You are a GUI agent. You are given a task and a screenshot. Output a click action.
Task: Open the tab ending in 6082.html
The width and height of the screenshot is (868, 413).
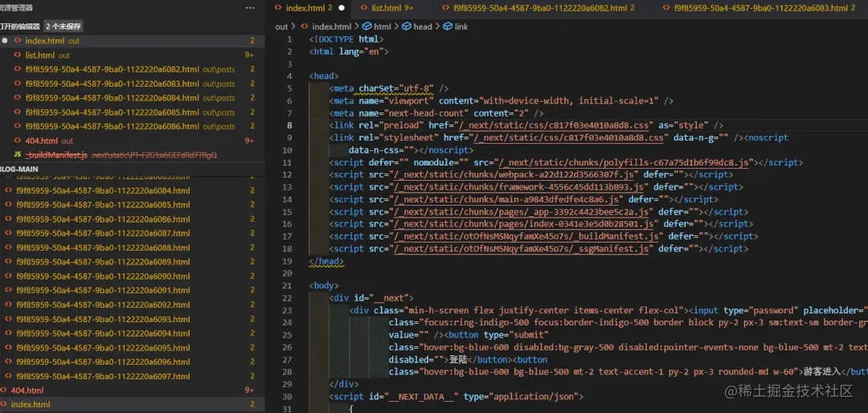(x=540, y=8)
